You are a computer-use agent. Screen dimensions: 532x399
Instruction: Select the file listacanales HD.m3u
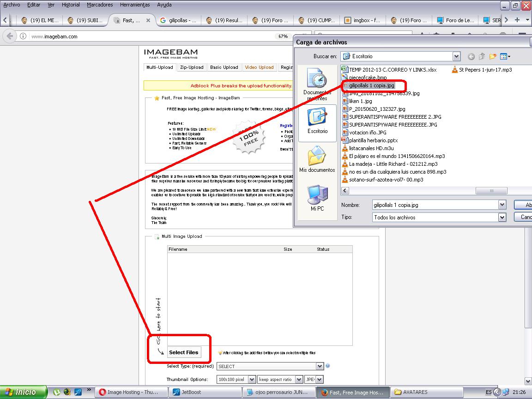click(368, 148)
